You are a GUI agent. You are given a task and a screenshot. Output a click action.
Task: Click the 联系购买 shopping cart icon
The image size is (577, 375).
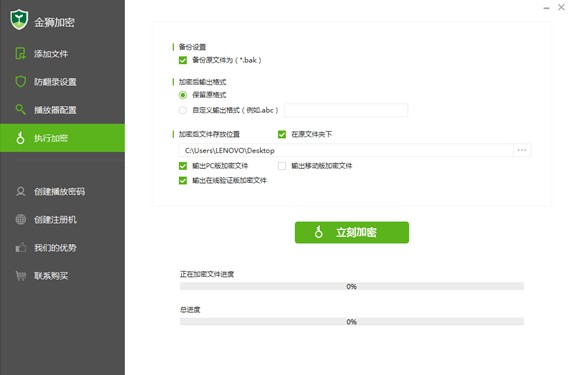click(21, 275)
